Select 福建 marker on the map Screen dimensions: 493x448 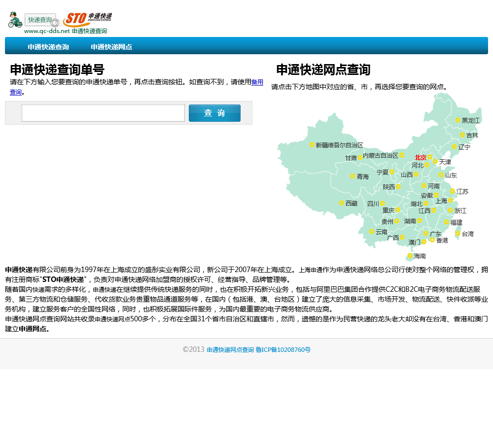pyautogui.click(x=446, y=222)
